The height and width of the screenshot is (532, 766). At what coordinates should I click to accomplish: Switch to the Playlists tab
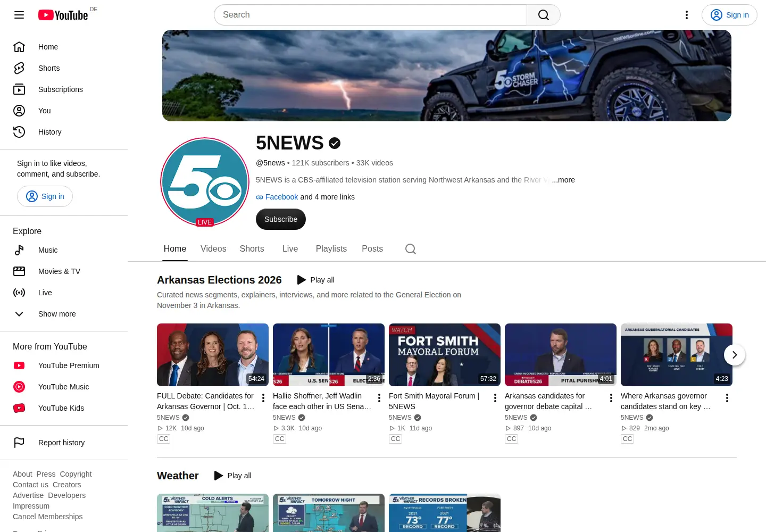tap(331, 249)
